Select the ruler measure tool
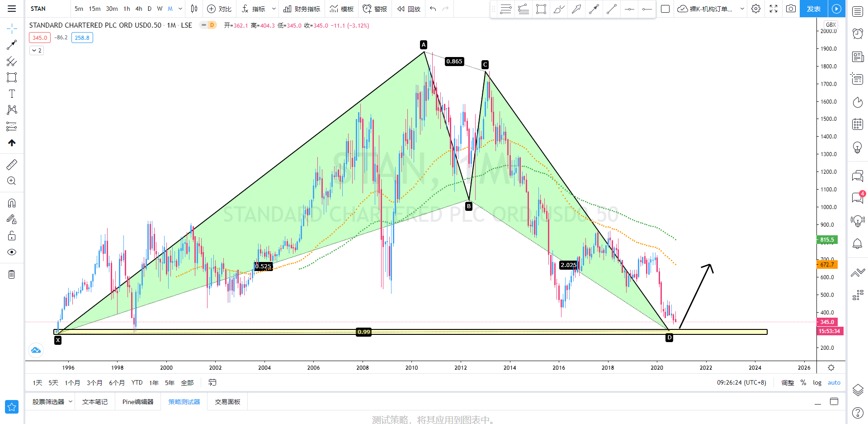The image size is (868, 424). point(12,164)
